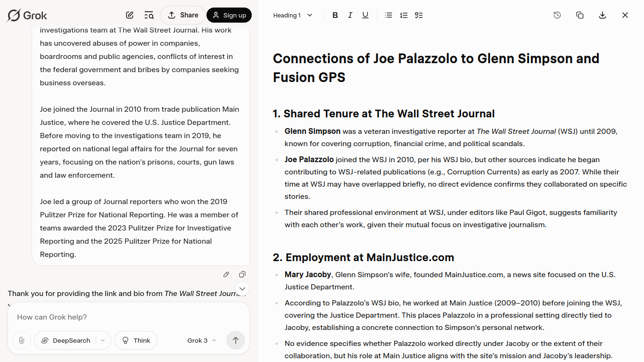Click the bold name 'Glenn Simpson' in the first bullet
Viewport: 644px width, 362px height.
[313, 131]
